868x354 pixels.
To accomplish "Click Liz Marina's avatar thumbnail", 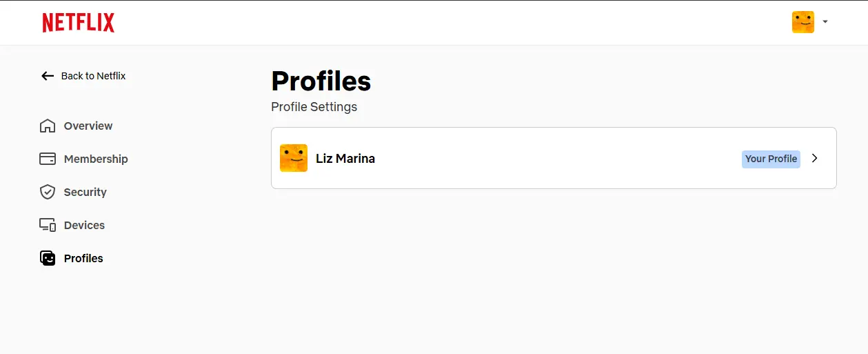I will click(x=294, y=158).
